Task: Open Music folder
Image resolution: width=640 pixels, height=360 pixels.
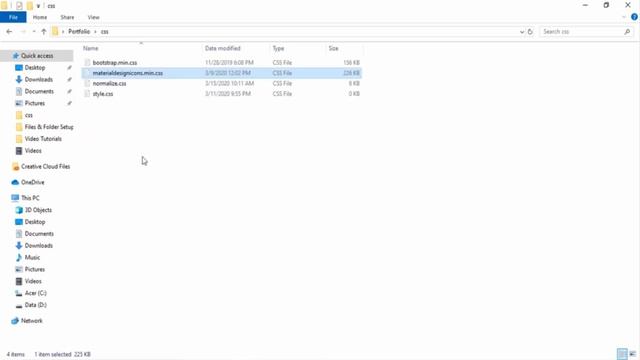Action: click(x=32, y=257)
